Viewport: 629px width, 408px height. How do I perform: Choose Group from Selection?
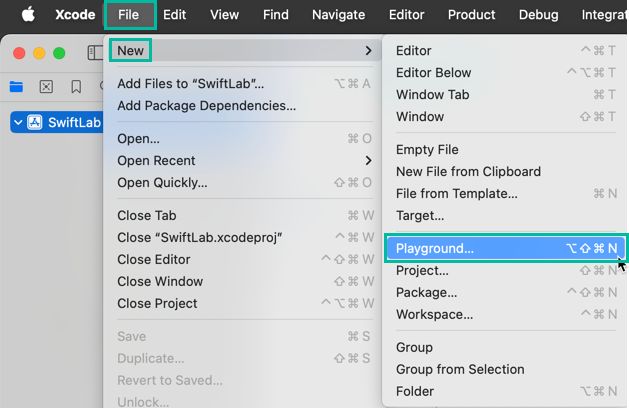tap(505, 370)
